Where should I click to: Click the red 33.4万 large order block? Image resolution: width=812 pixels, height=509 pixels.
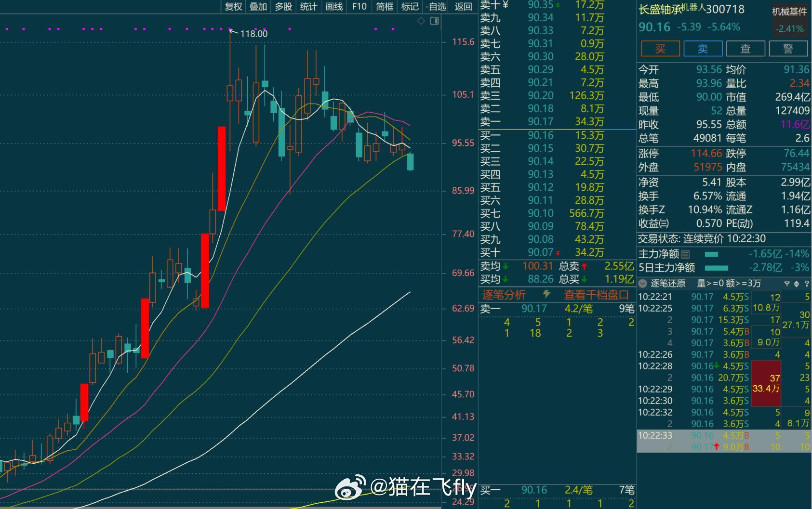coord(766,383)
